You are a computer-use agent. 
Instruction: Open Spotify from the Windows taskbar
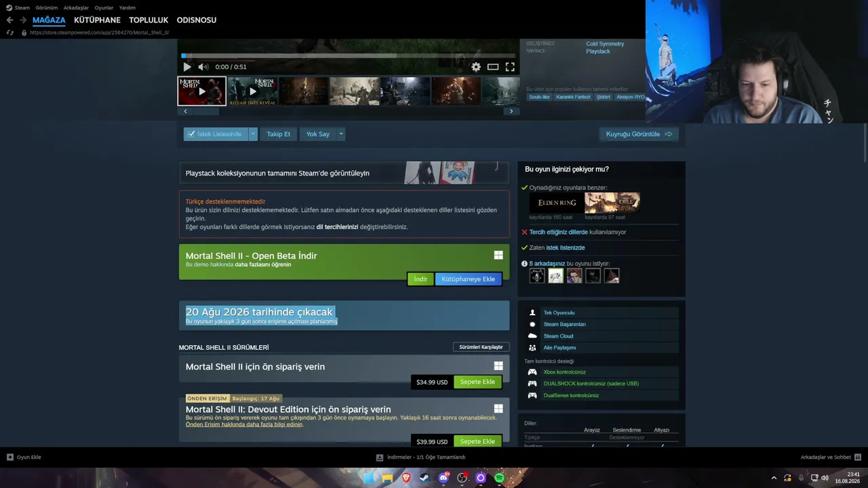(499, 478)
